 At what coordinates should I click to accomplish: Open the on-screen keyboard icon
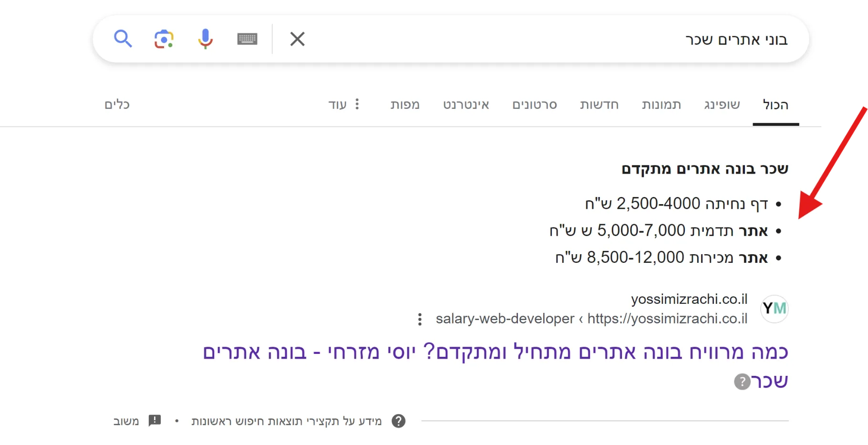pyautogui.click(x=247, y=39)
